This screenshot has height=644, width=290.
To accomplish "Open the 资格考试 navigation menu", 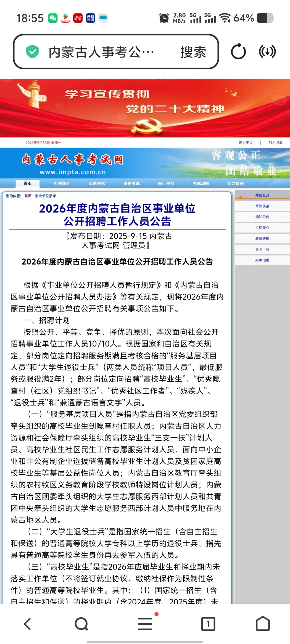I will 131,184.
